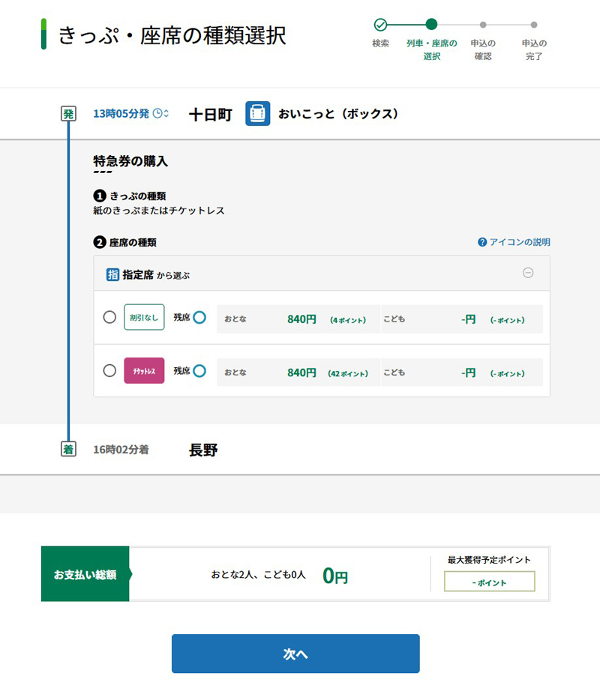This screenshot has width=600, height=700.
Task: Click the 申込の完了 step label
Action: point(534,49)
